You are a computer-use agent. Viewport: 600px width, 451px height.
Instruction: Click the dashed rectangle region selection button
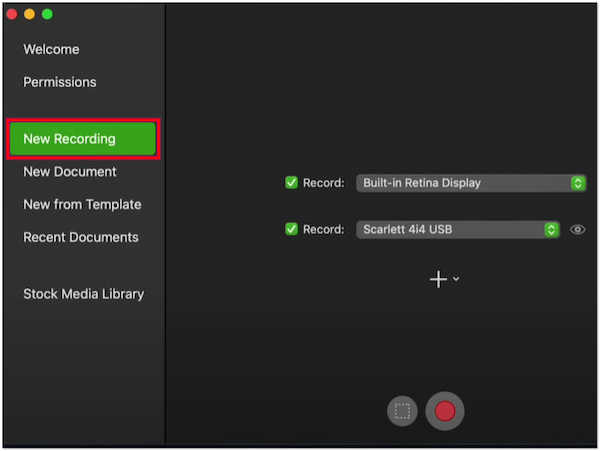click(x=402, y=411)
